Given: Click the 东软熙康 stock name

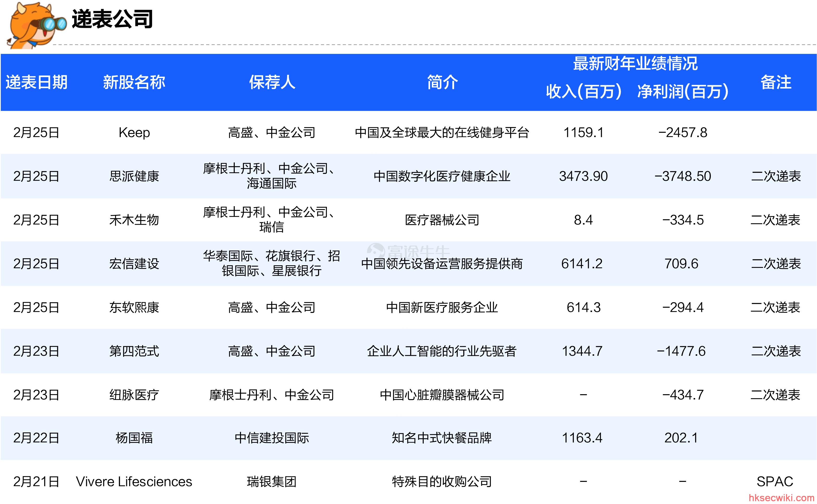Looking at the screenshot, I should coord(134,307).
